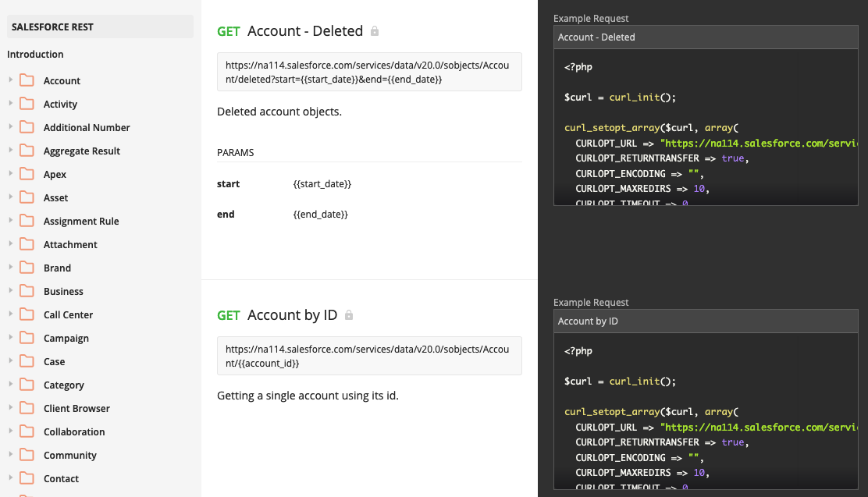Image resolution: width=868 pixels, height=497 pixels.
Task: Open the Account folder icon
Action: tap(27, 80)
